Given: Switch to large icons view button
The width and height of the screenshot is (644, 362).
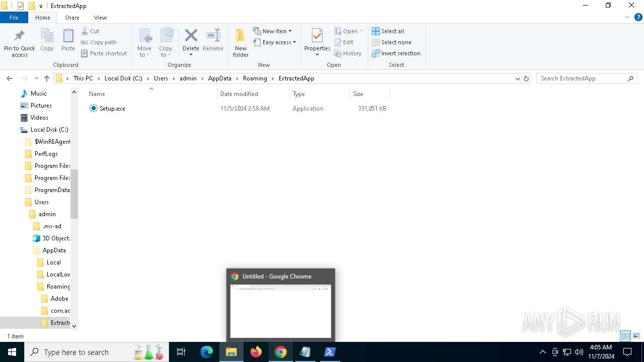Looking at the screenshot, I should (636, 336).
